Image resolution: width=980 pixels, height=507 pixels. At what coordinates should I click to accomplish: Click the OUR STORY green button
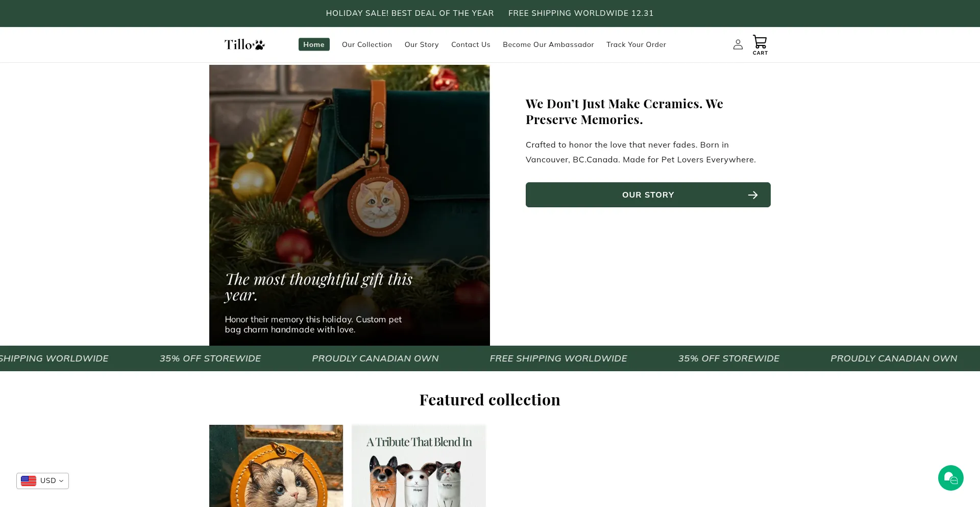pyautogui.click(x=648, y=195)
